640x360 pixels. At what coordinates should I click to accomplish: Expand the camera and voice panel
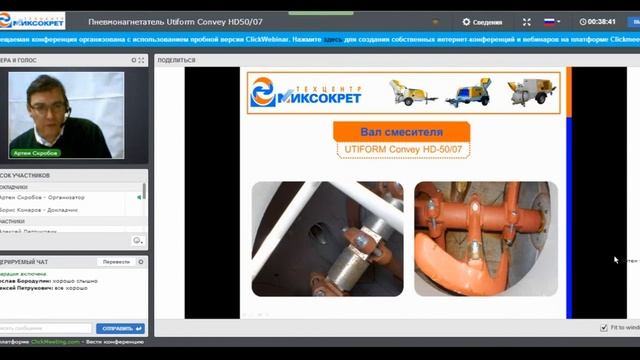point(141,60)
